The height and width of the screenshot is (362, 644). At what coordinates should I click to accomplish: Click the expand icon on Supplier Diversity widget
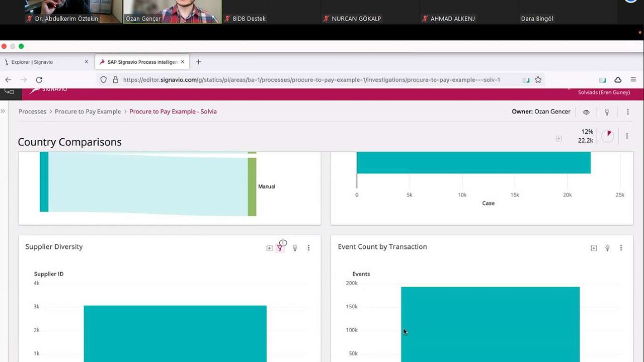tap(269, 248)
